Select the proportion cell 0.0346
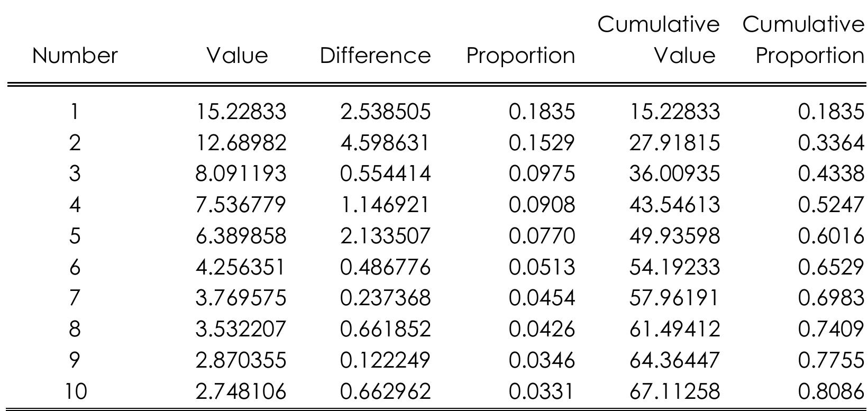This screenshot has width=868, height=411. click(541, 360)
